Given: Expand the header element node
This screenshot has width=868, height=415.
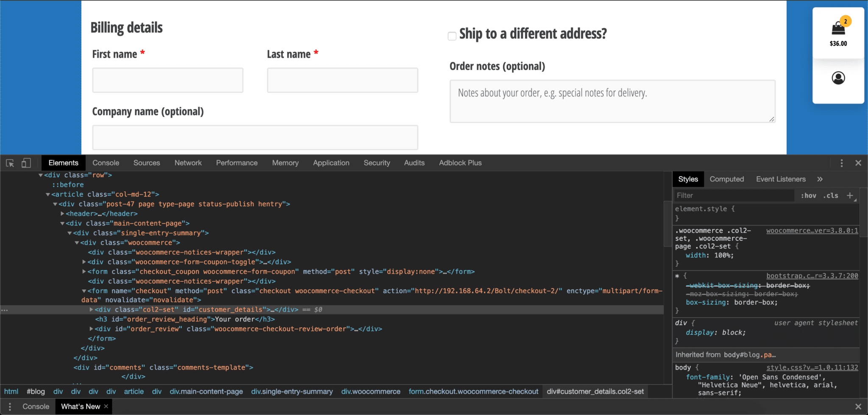Looking at the screenshot, I should [62, 214].
